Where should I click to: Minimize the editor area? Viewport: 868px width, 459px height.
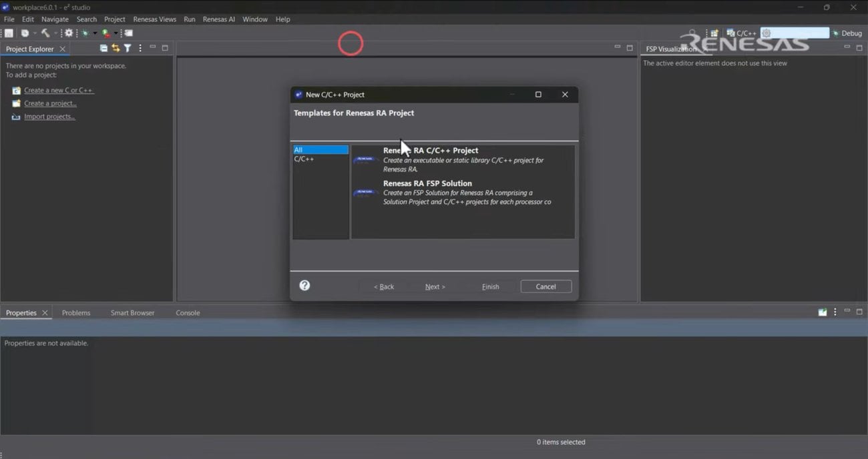(618, 47)
